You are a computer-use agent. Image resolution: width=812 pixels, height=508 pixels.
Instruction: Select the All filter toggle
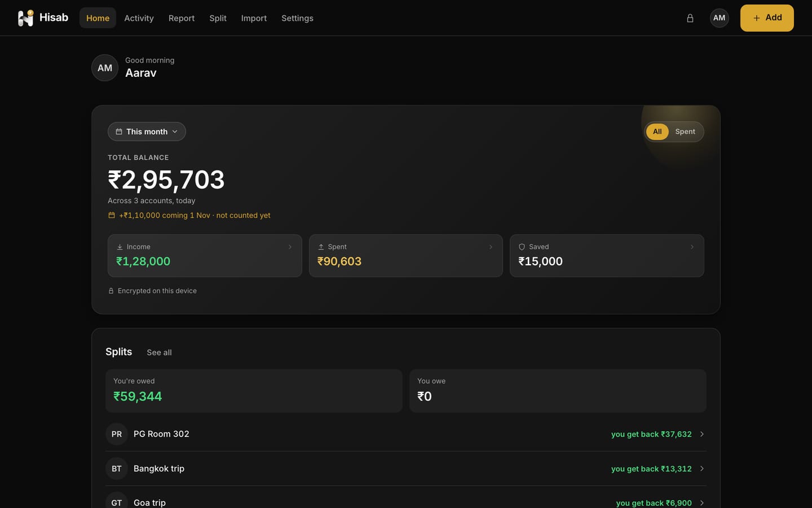(x=657, y=132)
